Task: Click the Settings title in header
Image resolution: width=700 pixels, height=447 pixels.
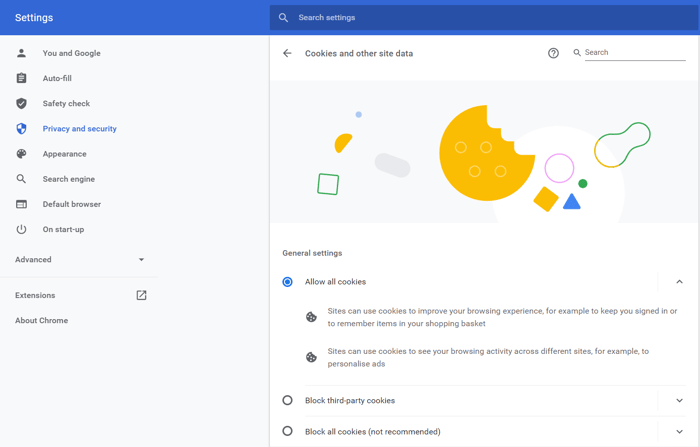Action: (x=34, y=17)
